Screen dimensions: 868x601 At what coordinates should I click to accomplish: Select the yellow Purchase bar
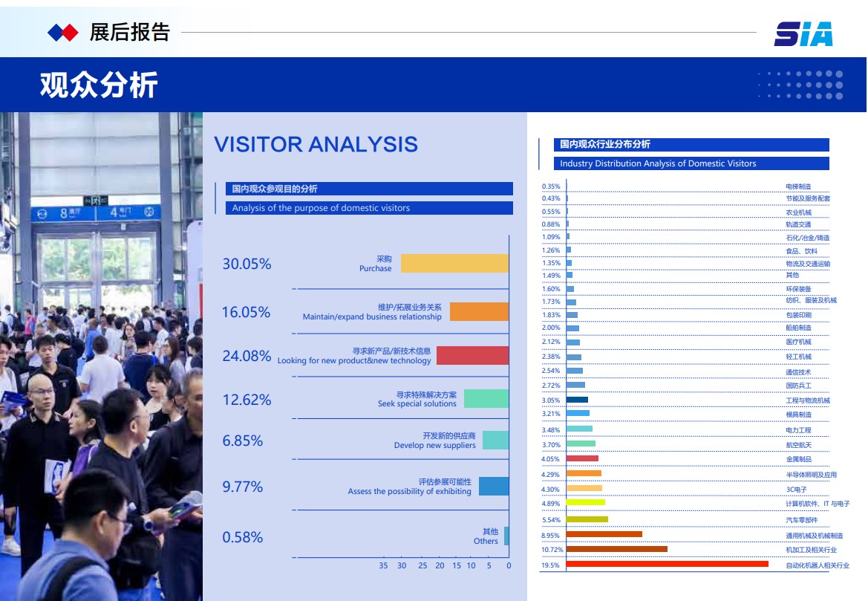pyautogui.click(x=454, y=263)
